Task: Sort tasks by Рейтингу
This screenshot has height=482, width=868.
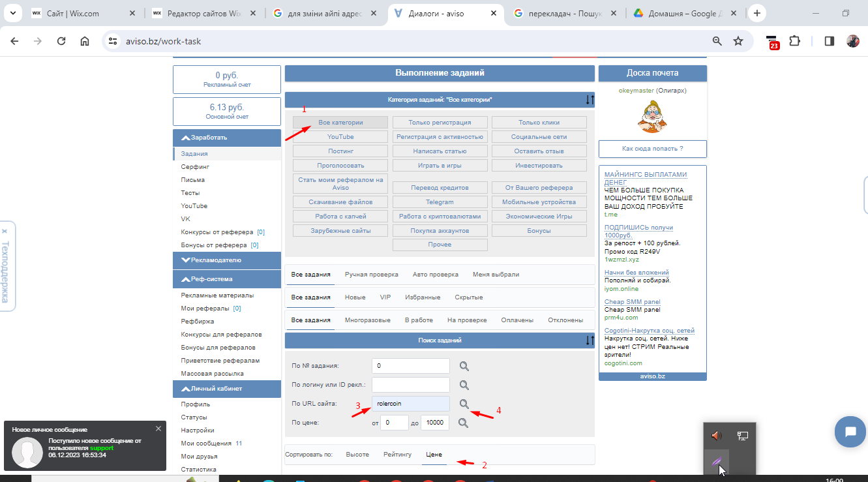Action: [397, 455]
